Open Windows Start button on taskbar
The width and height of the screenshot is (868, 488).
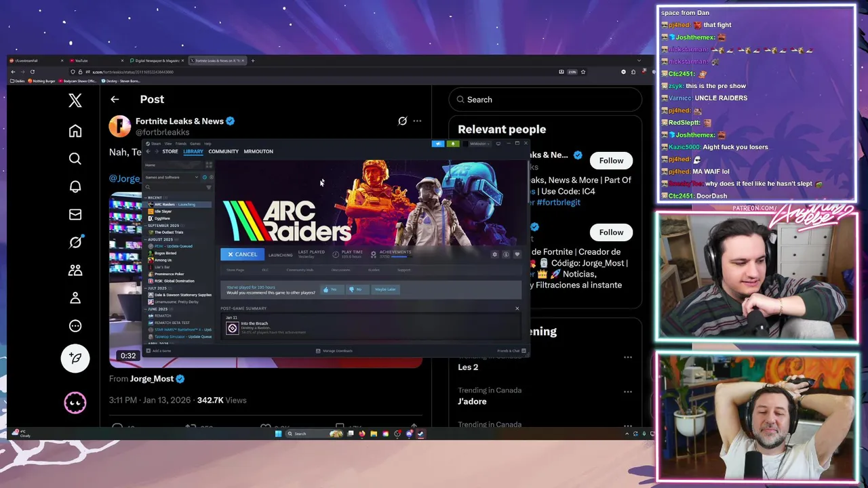[x=278, y=434]
